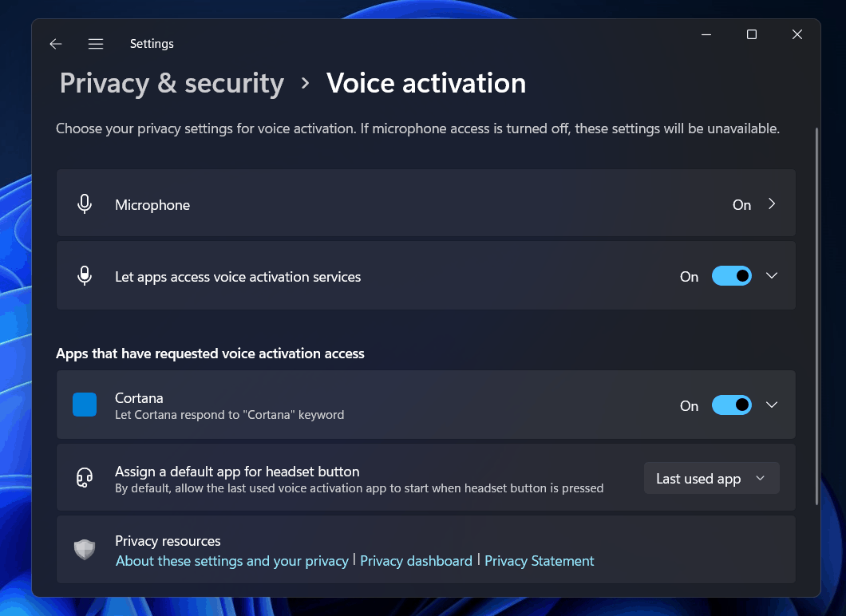Viewport: 846px width, 616px height.
Task: Click the voice activation services microphone icon
Action: click(x=85, y=276)
